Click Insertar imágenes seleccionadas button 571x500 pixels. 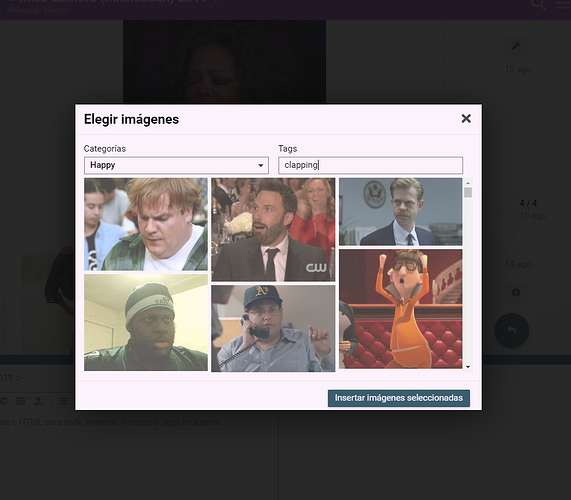(399, 398)
